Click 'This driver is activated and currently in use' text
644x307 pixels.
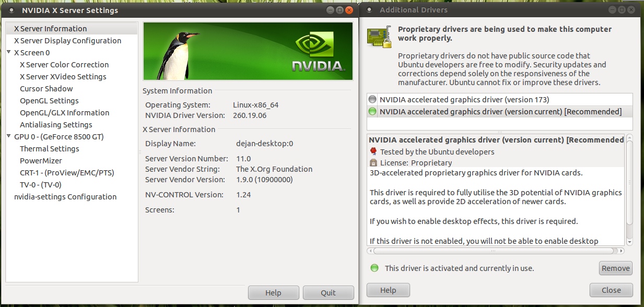click(x=460, y=268)
